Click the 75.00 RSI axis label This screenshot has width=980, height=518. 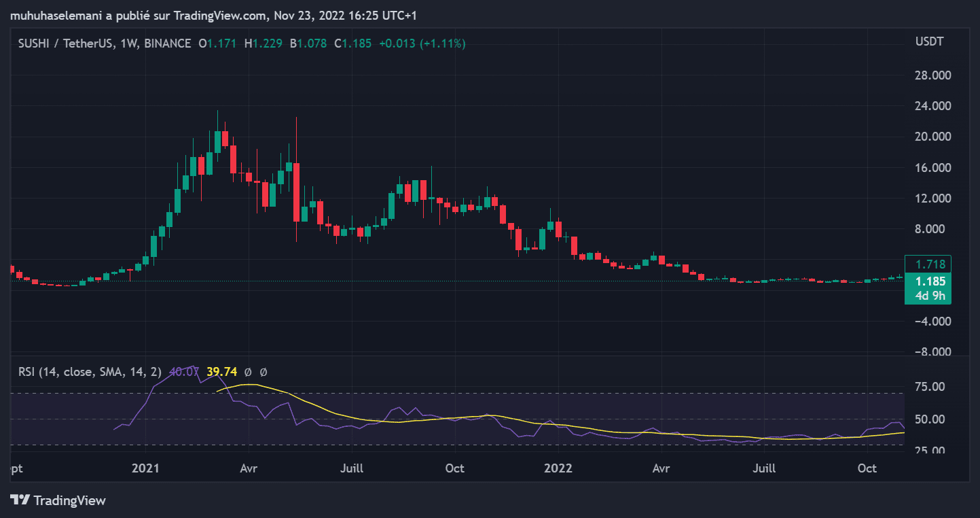click(929, 387)
